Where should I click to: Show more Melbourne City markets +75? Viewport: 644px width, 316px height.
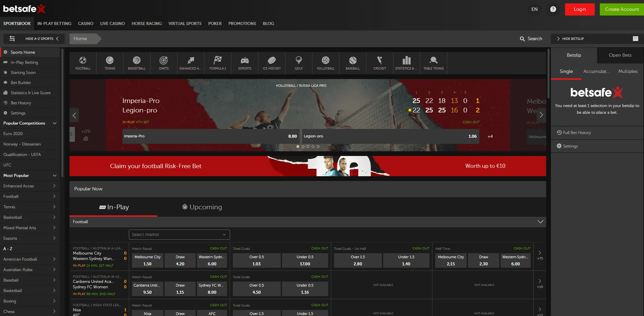pyautogui.click(x=540, y=256)
